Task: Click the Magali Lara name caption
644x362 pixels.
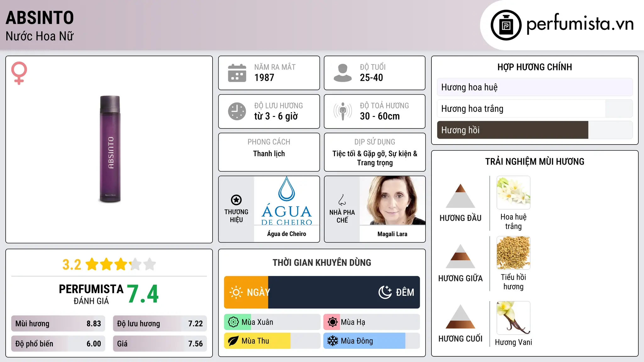Action: tap(392, 234)
